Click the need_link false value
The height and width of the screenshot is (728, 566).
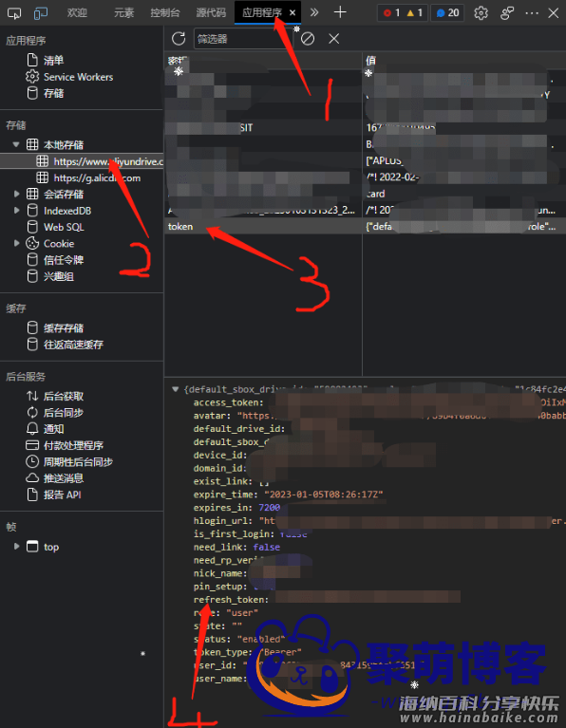(267, 547)
